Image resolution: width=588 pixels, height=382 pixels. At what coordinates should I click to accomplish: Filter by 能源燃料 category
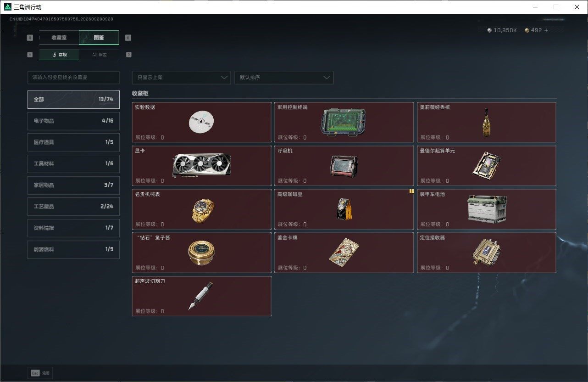(x=73, y=249)
